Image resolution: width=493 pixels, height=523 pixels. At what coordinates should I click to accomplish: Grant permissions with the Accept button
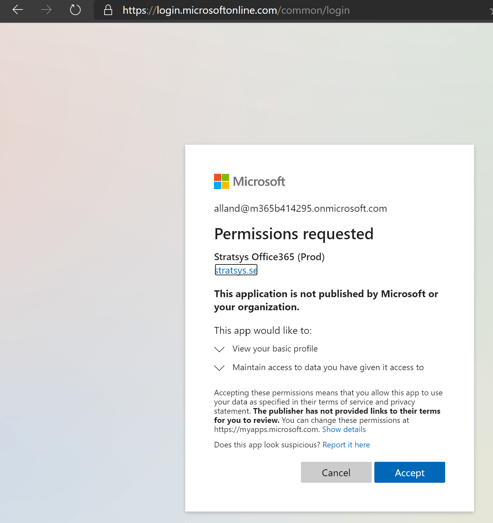tap(409, 472)
